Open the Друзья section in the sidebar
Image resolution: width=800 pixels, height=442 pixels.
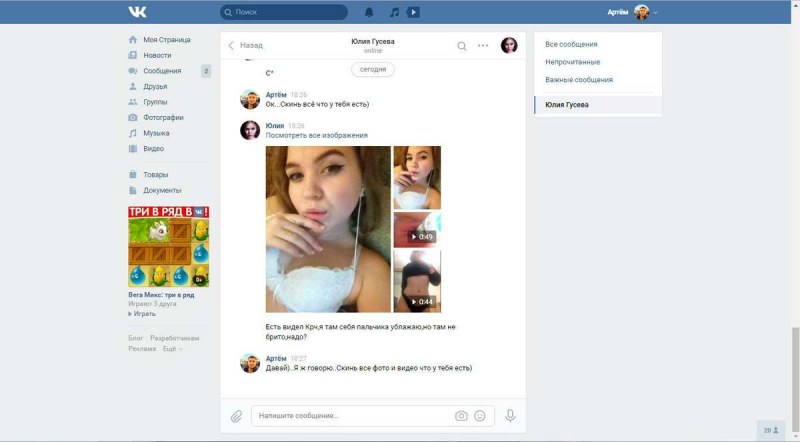[155, 86]
